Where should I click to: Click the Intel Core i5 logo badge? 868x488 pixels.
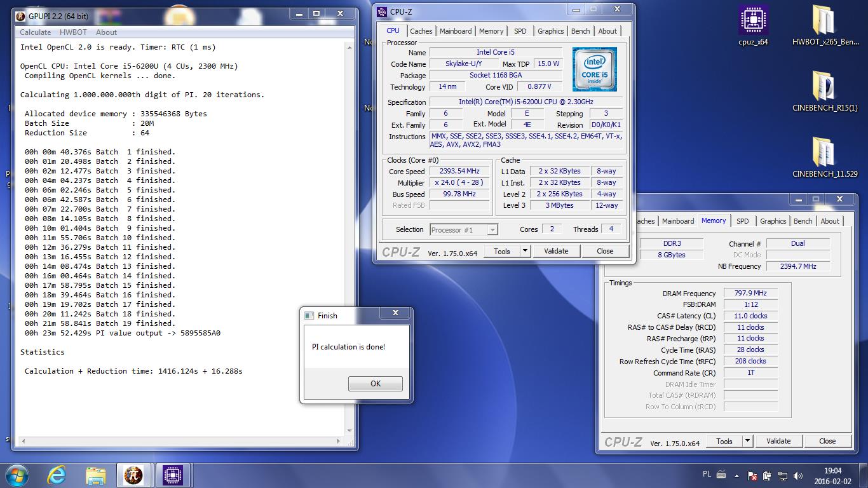595,69
